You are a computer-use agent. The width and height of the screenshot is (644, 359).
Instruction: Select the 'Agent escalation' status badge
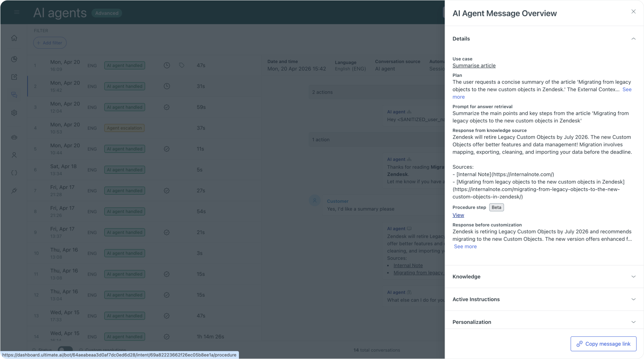pos(124,128)
